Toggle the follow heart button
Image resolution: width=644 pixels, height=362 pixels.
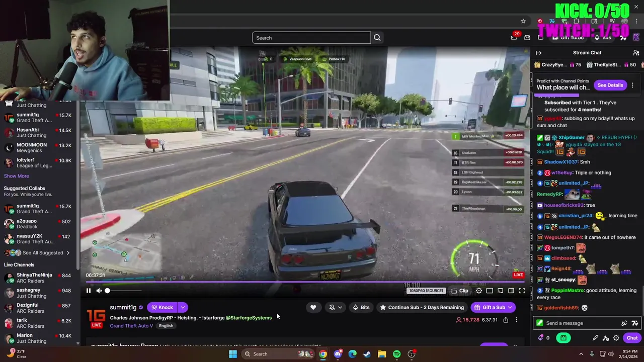coord(313,307)
